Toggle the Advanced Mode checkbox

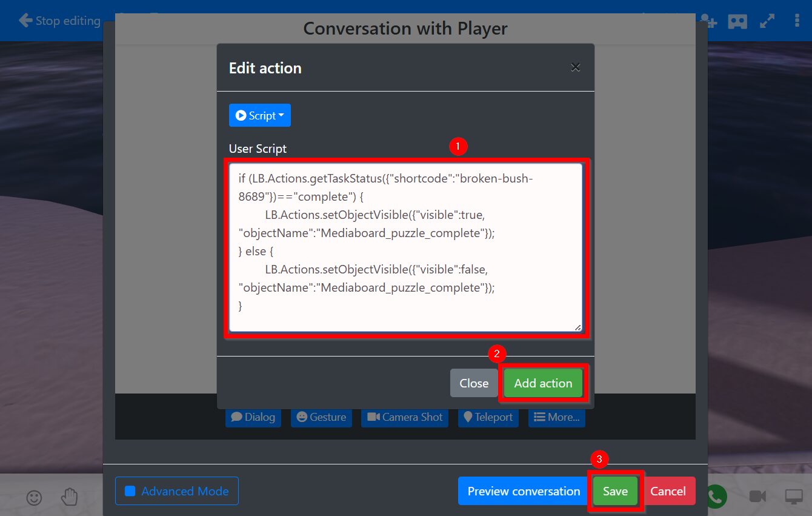click(x=130, y=491)
